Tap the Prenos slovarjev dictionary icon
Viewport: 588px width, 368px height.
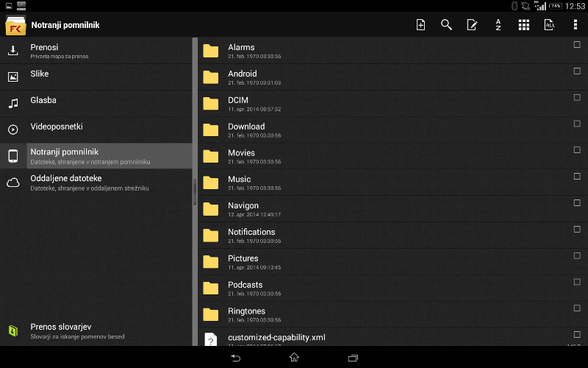coord(13,330)
